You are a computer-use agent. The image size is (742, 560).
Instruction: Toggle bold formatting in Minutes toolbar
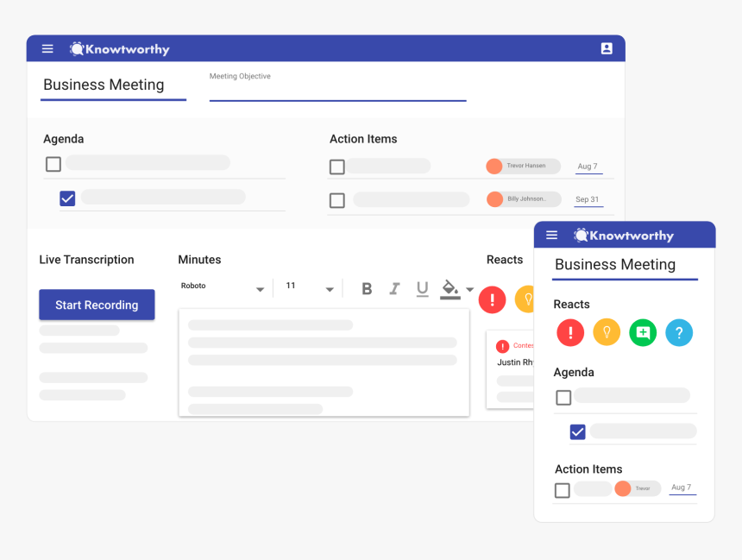367,289
